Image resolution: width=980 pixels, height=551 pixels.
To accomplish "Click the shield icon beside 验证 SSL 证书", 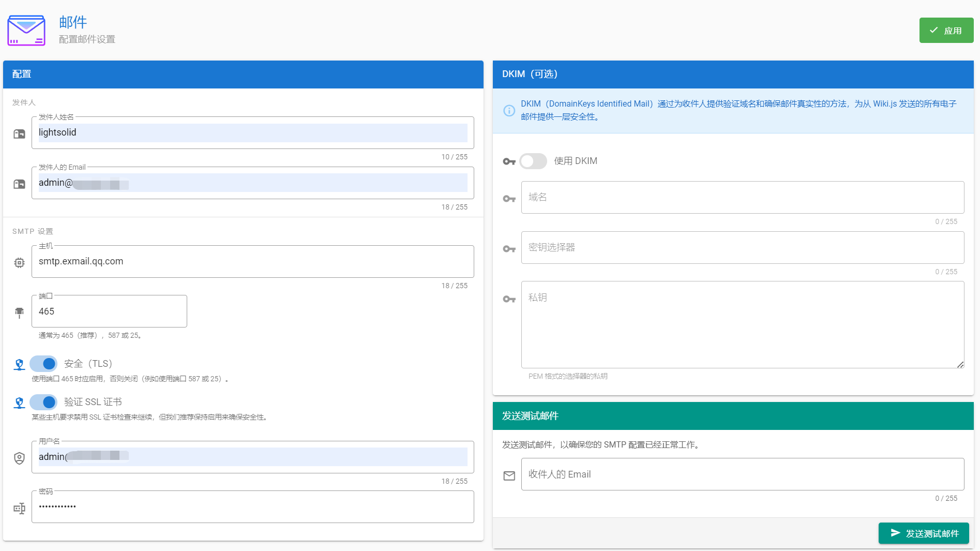I will click(x=19, y=403).
